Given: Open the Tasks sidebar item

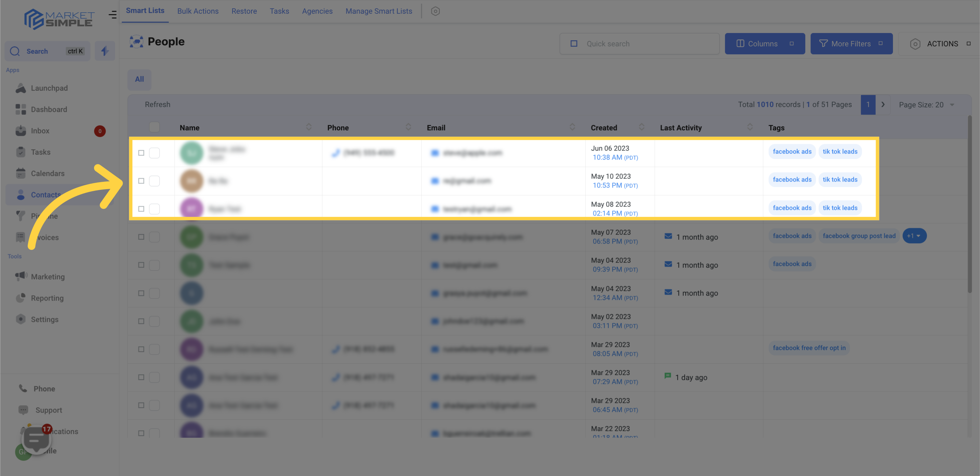Looking at the screenshot, I should pyautogui.click(x=40, y=152).
